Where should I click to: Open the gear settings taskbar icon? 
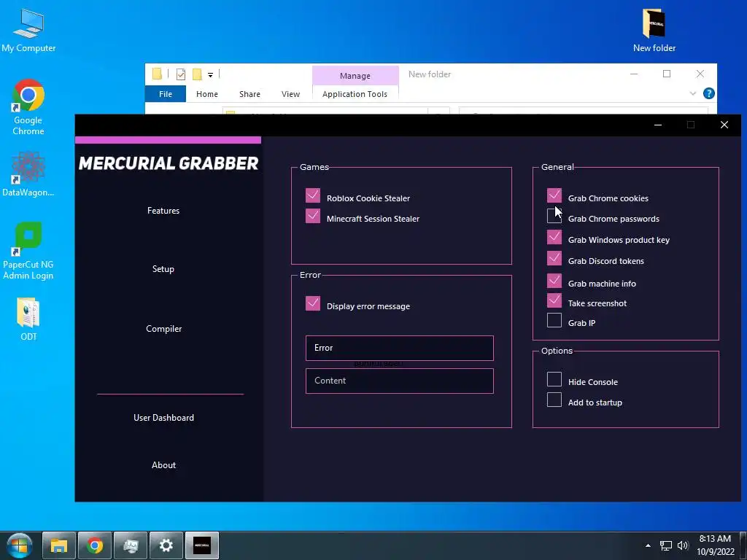(x=166, y=545)
